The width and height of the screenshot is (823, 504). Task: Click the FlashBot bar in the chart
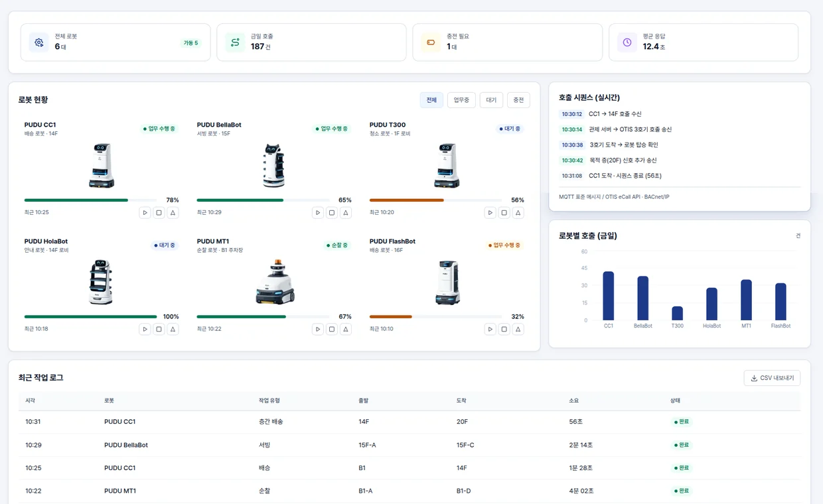[781, 302]
